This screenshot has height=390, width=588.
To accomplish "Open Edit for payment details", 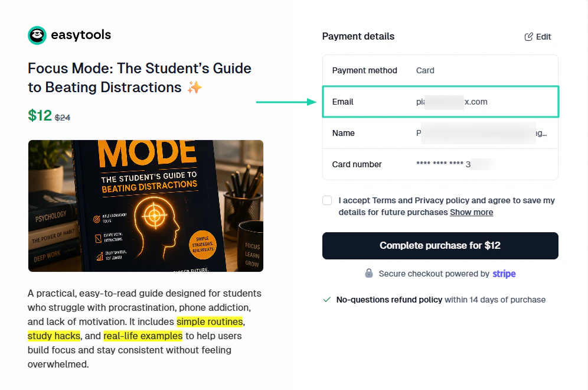I will (538, 37).
